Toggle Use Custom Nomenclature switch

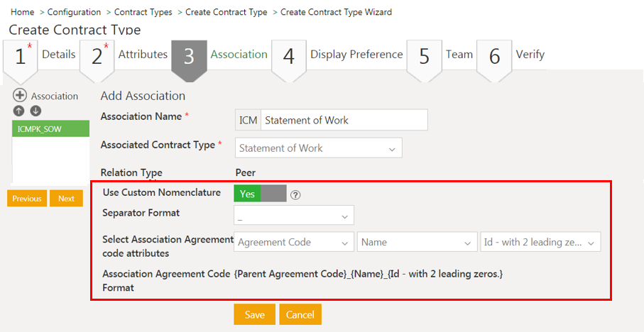pos(260,194)
